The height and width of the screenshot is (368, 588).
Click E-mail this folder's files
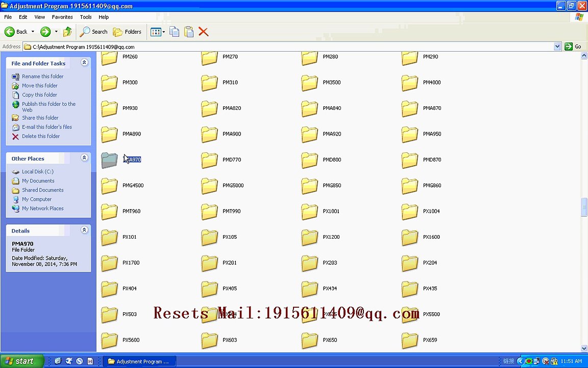click(47, 127)
